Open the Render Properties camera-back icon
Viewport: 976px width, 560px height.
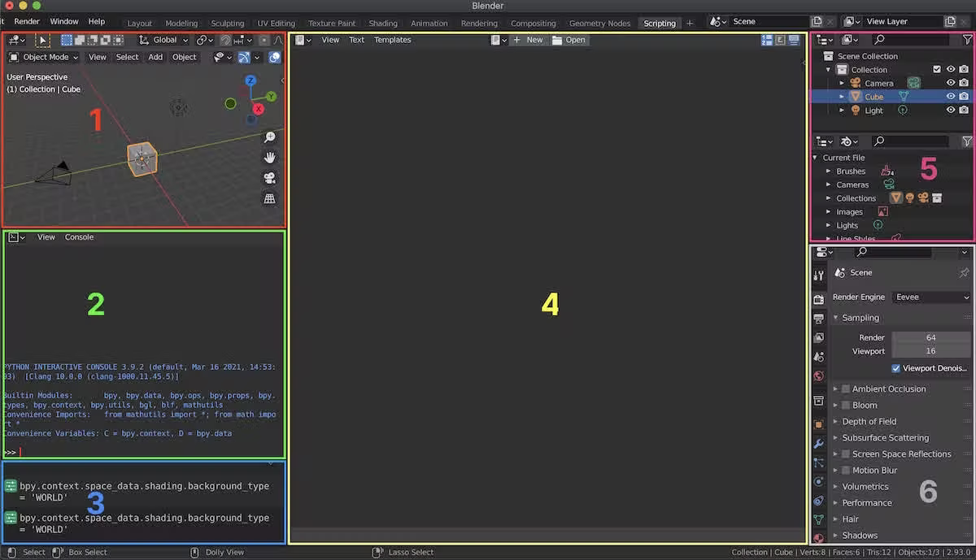point(819,299)
